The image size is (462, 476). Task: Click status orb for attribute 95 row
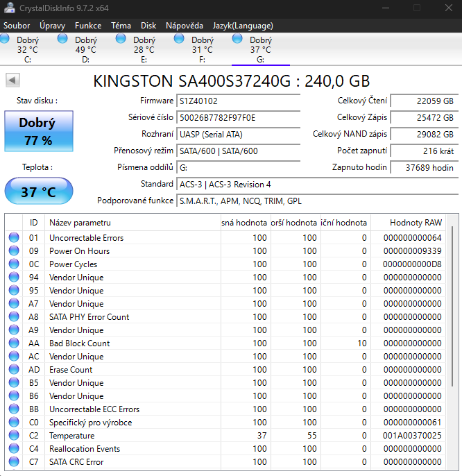point(14,290)
